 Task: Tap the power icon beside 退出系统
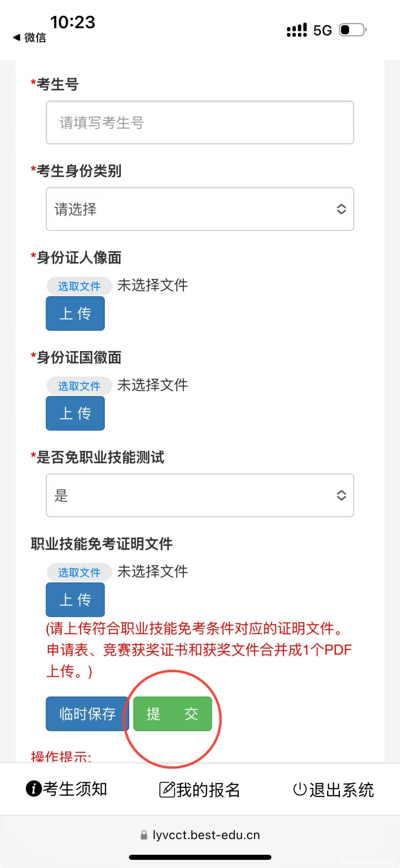pos(300,789)
